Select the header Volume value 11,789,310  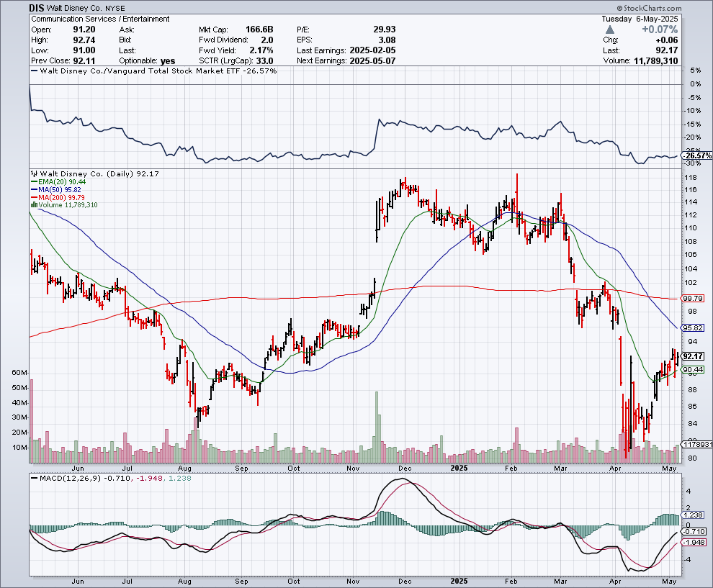655,61
